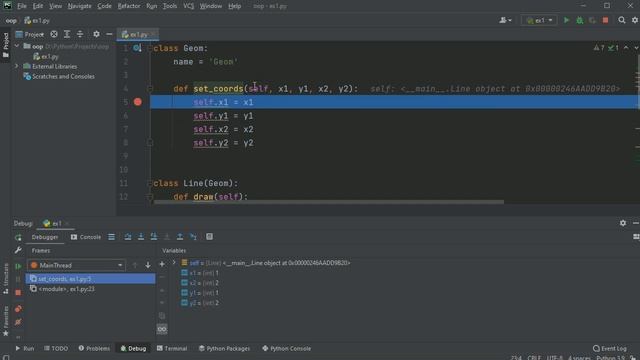Image resolution: width=640 pixels, height=360 pixels.
Task: Stop ex1 in Debug panel sidebar
Action: [x=18, y=293]
